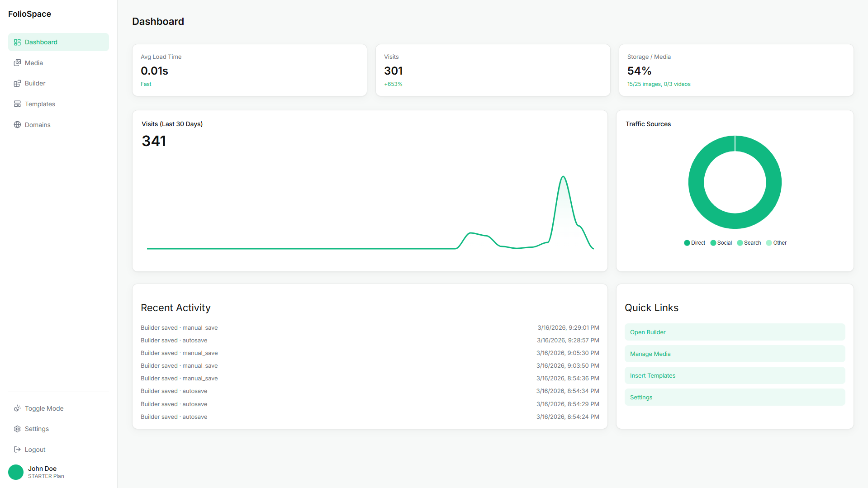
Task: Click the Builder blocks icon
Action: 17,84
